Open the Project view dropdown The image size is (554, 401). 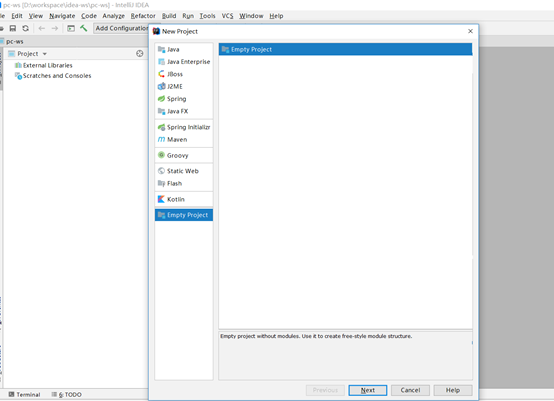[28, 54]
